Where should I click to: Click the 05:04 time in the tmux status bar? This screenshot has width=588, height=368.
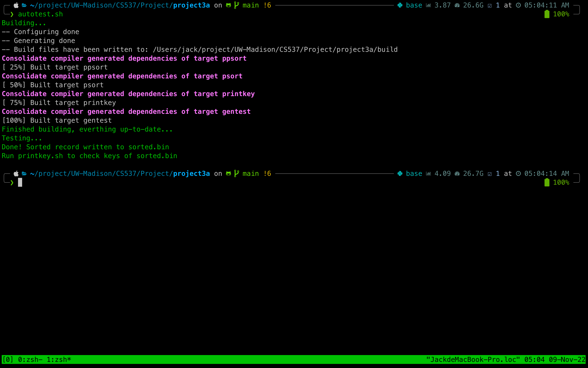pyautogui.click(x=534, y=359)
